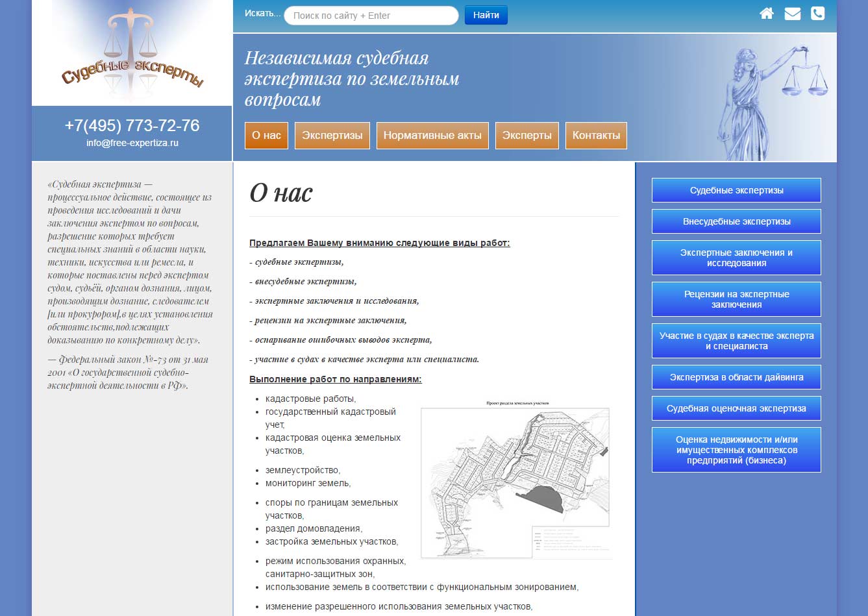868x616 pixels.
Task: Open Судебная оценочная экспертиза
Action: pos(736,408)
